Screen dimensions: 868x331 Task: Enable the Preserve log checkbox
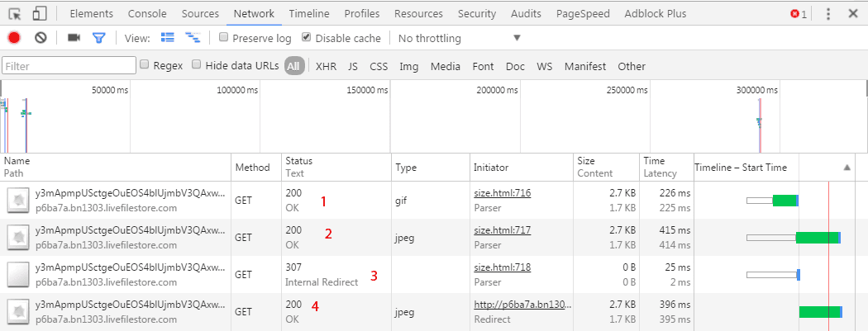[x=224, y=38]
